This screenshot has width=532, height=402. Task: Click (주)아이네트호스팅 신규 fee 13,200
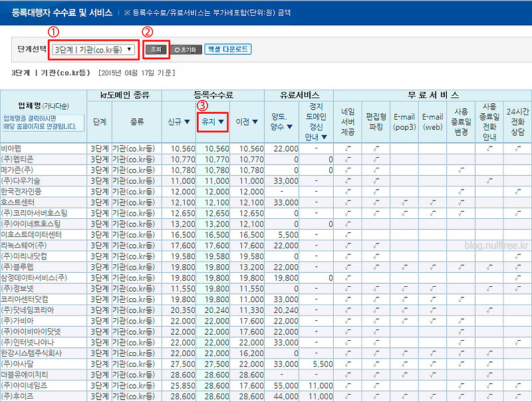(183, 224)
